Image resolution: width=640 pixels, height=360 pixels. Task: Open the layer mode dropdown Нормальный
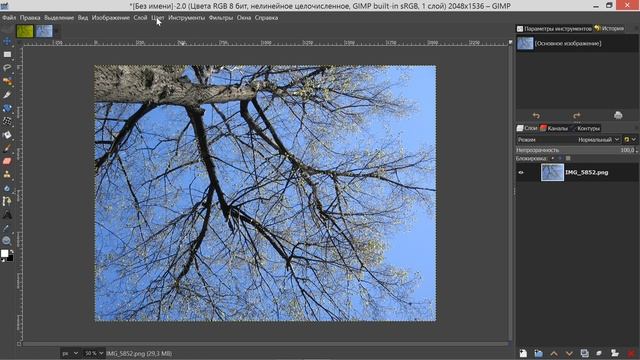[568, 140]
